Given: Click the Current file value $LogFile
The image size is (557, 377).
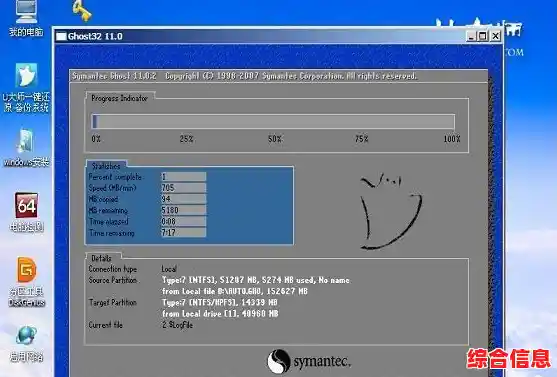Looking at the screenshot, I should [177, 325].
